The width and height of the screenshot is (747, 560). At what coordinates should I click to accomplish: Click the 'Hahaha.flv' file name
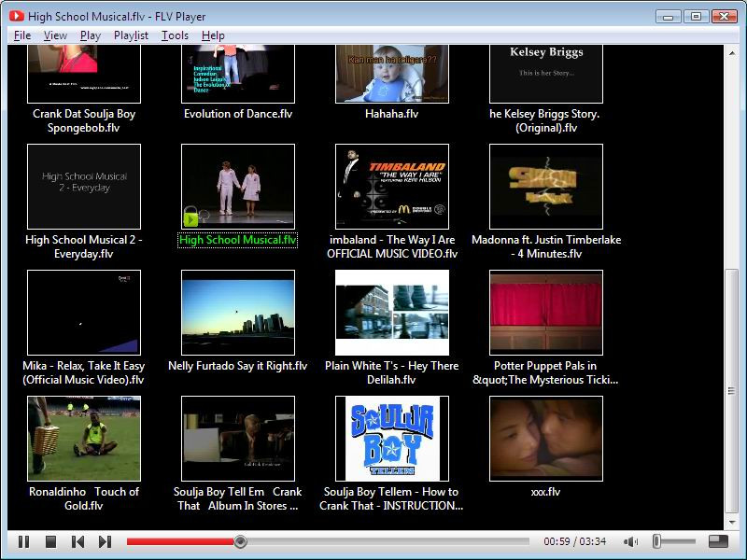[x=391, y=114]
